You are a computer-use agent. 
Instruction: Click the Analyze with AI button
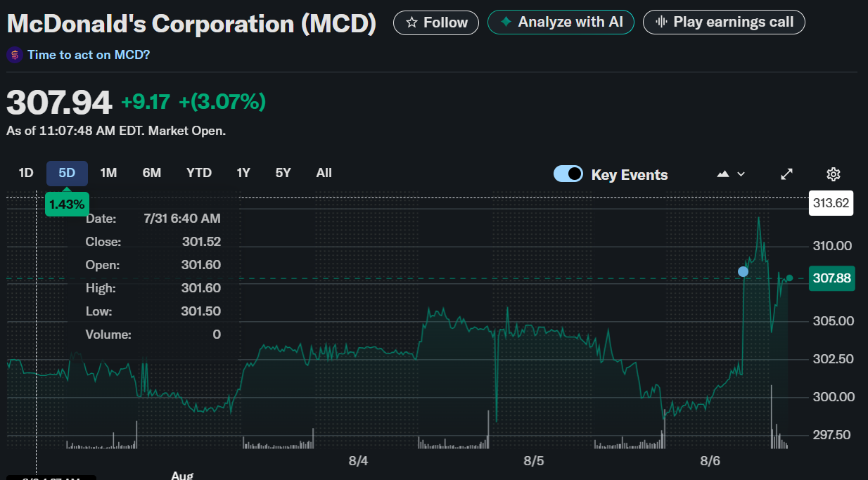point(561,22)
